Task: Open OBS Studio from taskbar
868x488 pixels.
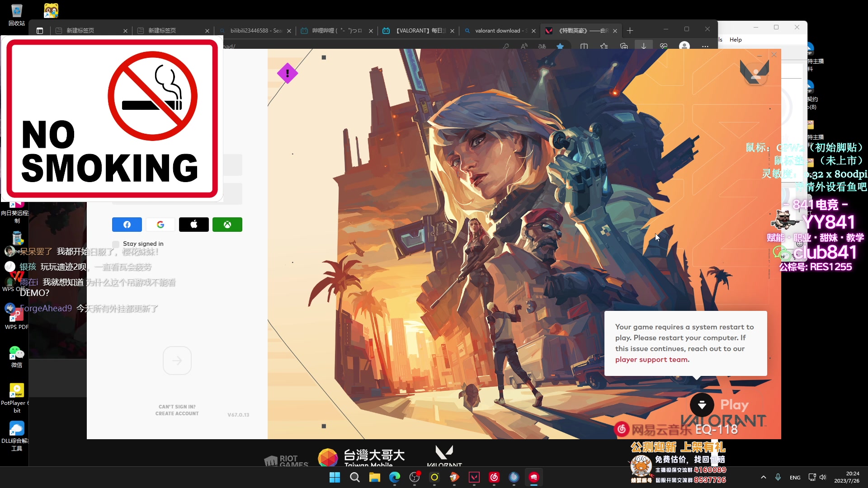Action: point(415,478)
